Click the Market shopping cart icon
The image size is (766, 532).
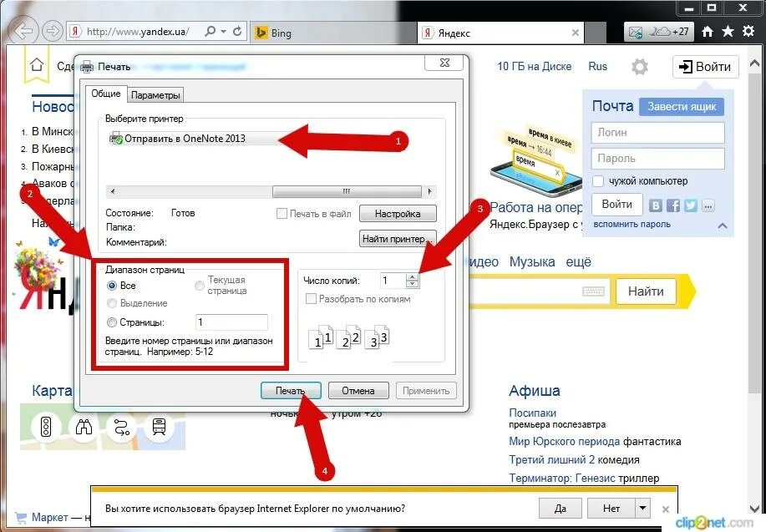coord(21,517)
